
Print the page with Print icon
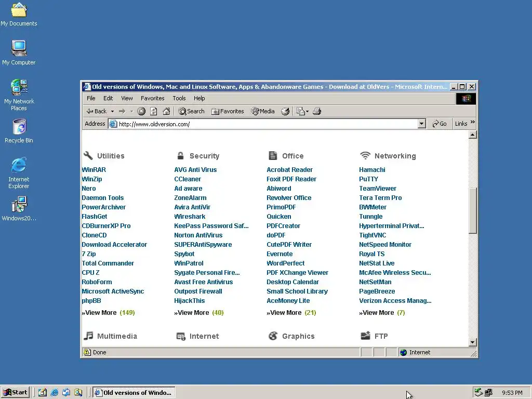pos(317,111)
